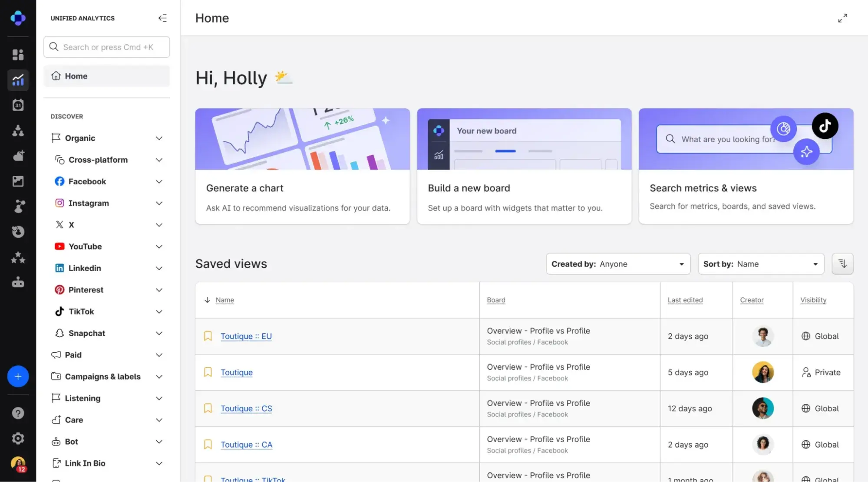Collapse the sidebar with the collapse arrow
Screen dimensions: 868x482
(x=162, y=18)
